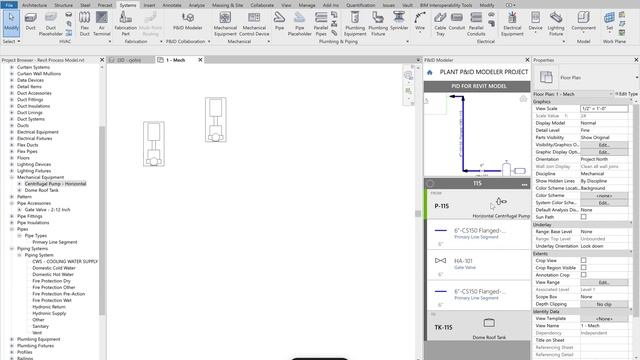Edit the View Scale field
The width and height of the screenshot is (640, 360).
[604, 109]
